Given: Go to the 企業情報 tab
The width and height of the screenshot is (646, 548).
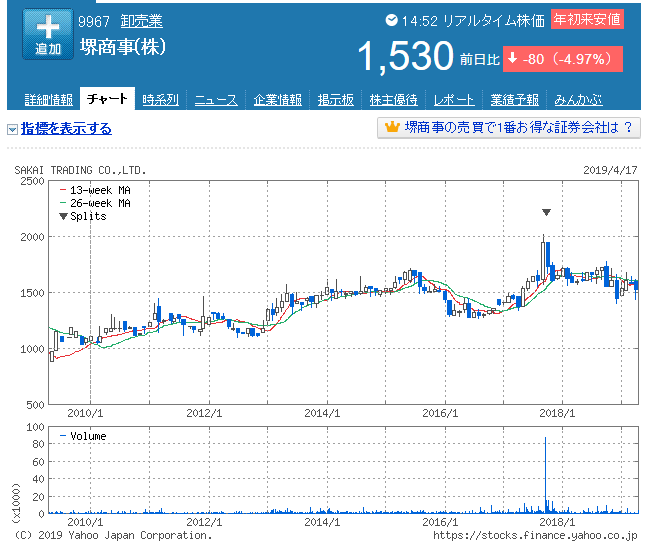Looking at the screenshot, I should [278, 100].
